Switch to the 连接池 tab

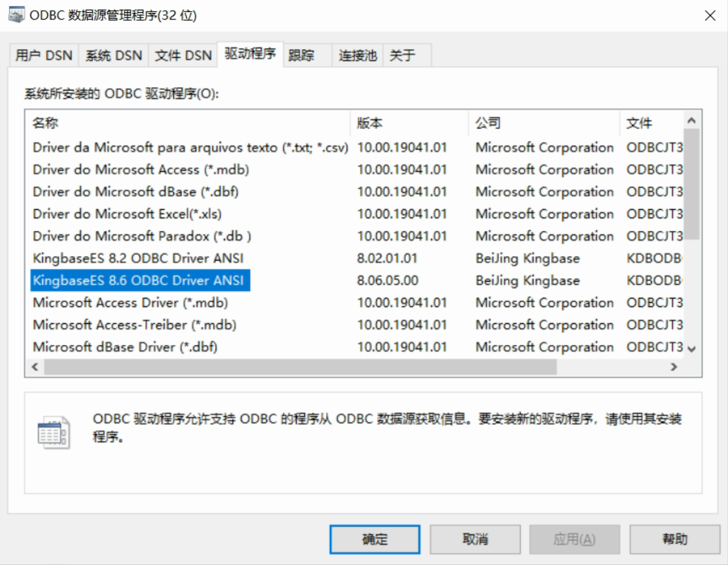coord(358,55)
